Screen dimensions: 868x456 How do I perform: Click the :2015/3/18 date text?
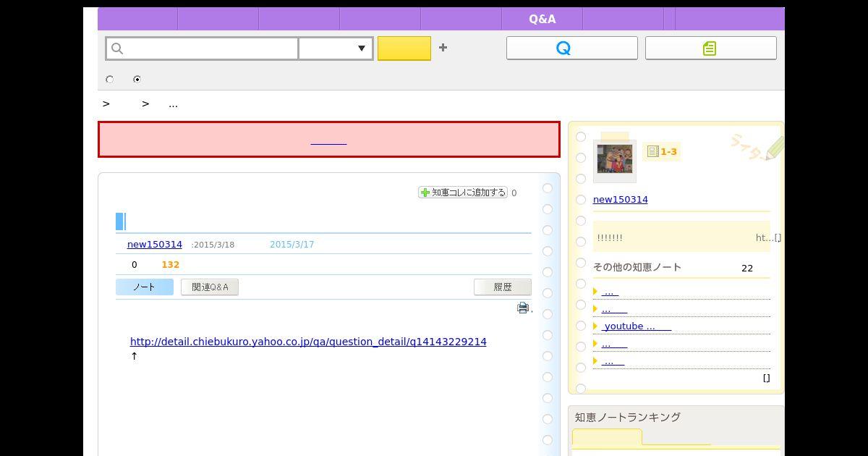pyautogui.click(x=213, y=245)
